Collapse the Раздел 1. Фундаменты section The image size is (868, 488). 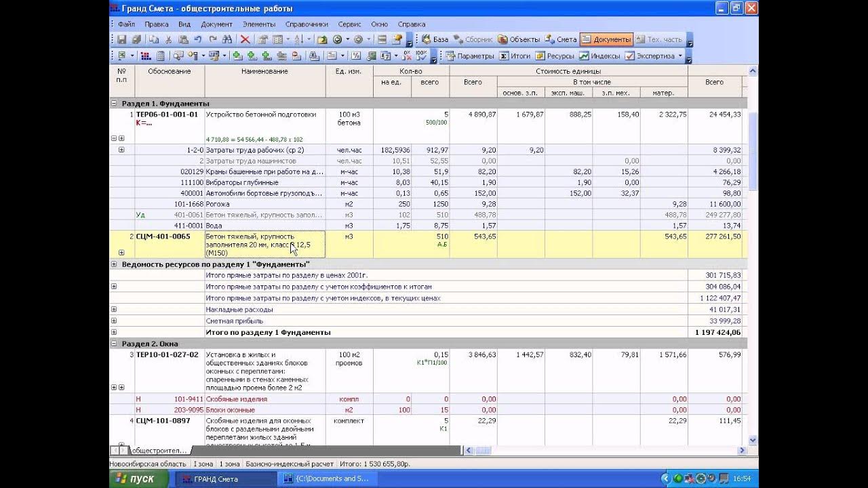(114, 104)
